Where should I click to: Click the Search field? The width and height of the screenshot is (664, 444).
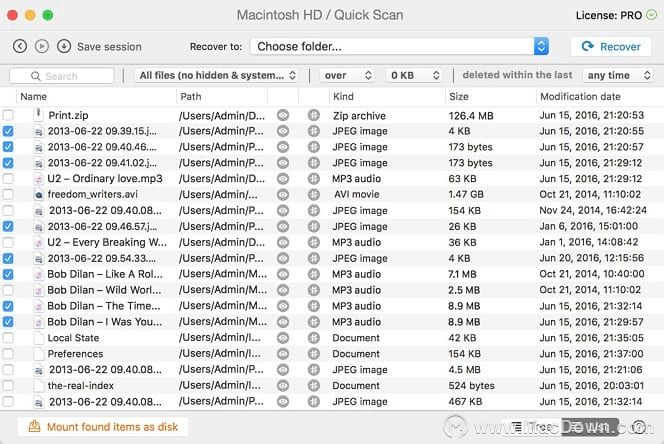62,76
